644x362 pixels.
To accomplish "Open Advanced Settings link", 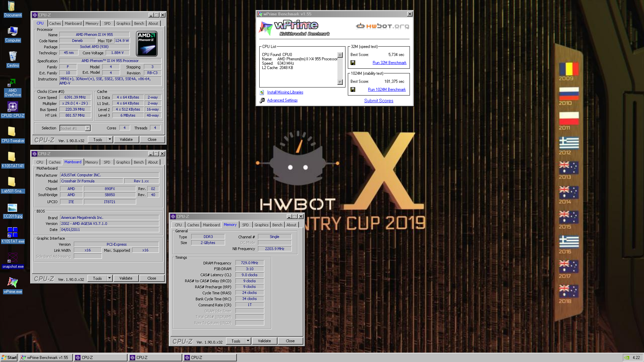I will (282, 100).
